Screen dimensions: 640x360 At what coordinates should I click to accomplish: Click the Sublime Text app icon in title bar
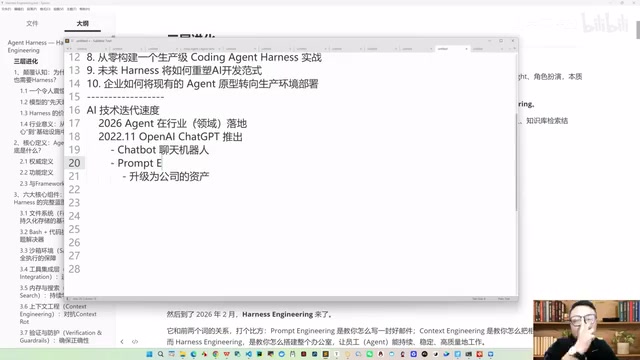[x=67, y=41]
